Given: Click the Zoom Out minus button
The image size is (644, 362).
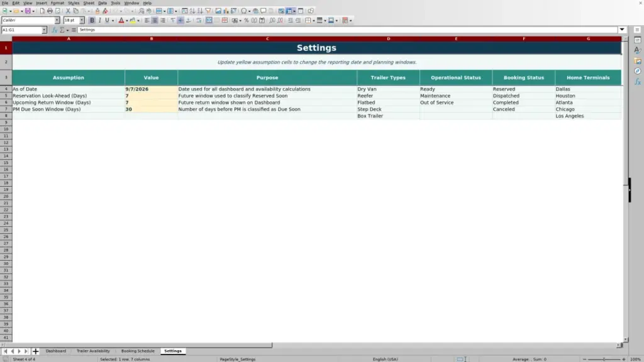Looking at the screenshot, I should click(584, 359).
